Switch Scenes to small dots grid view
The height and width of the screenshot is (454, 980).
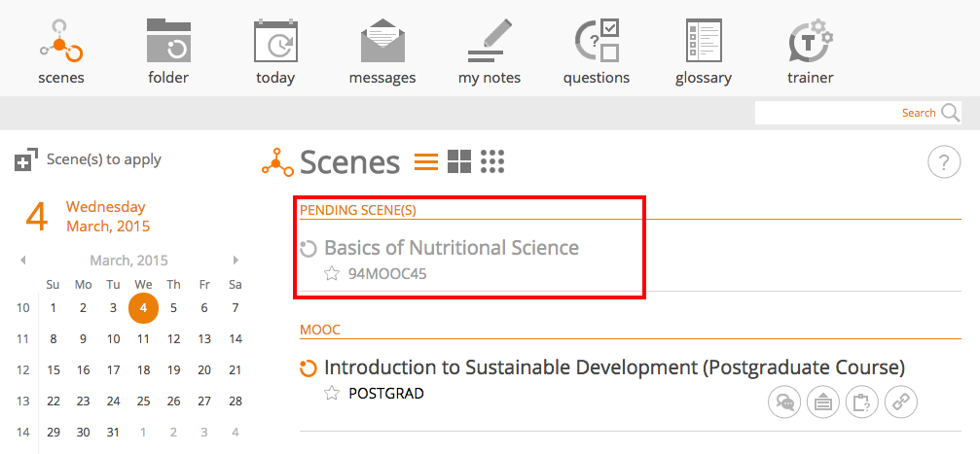coord(492,161)
